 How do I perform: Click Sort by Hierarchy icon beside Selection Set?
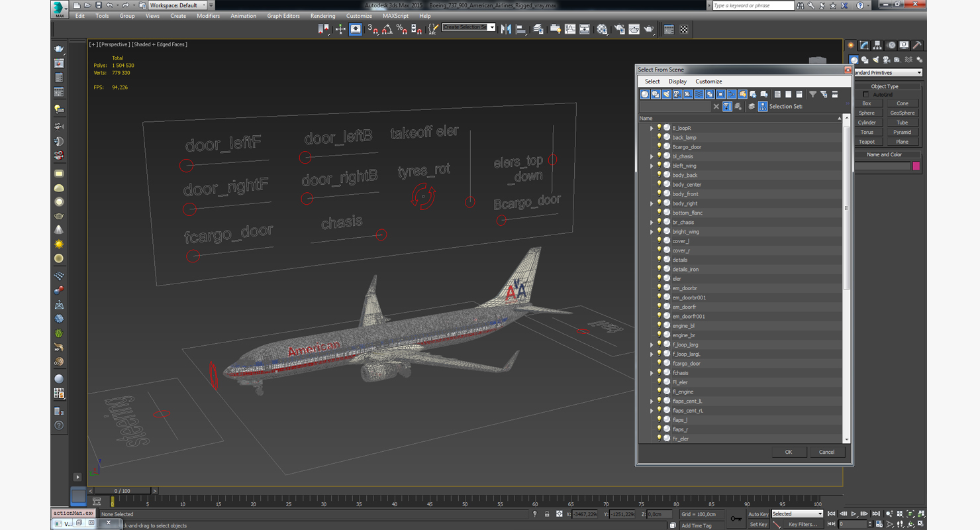pyautogui.click(x=763, y=106)
